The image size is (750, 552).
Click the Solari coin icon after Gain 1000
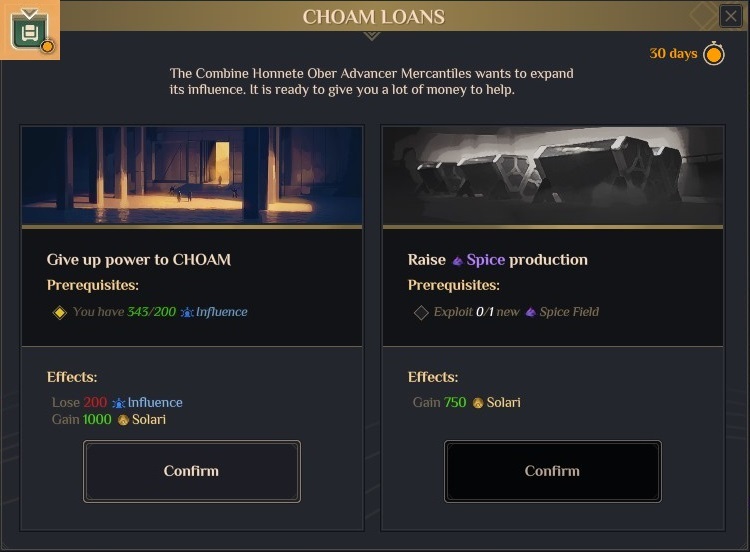click(123, 420)
